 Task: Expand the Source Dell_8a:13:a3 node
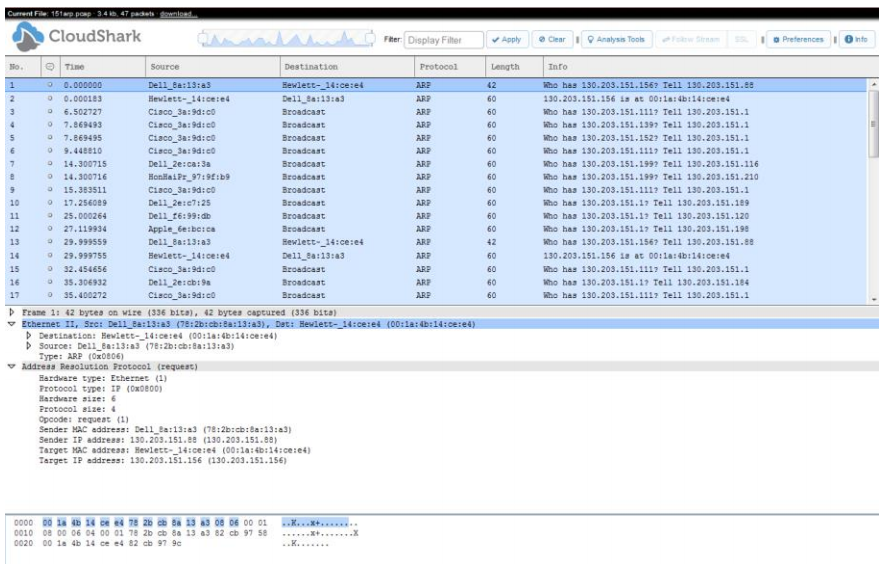(28, 345)
